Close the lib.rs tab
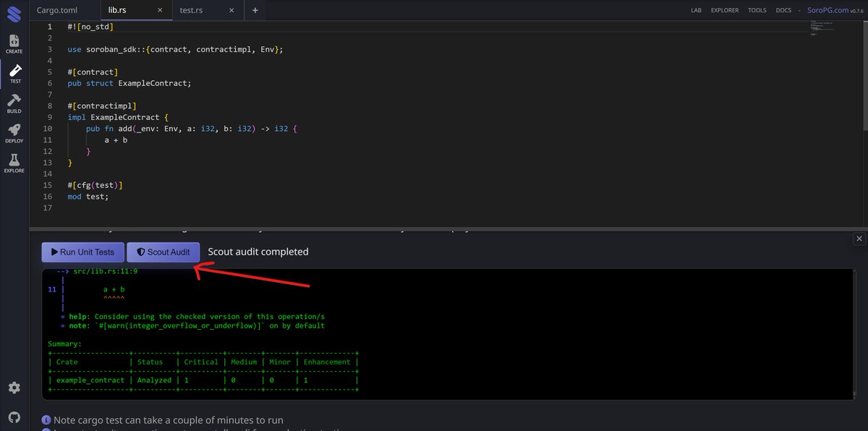The image size is (868, 431). click(160, 10)
